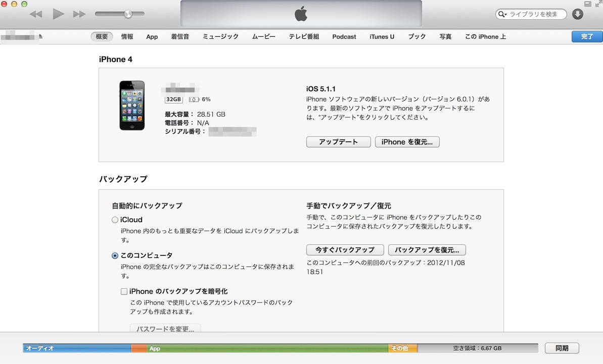603x364 pixels.
Task: Open the Podcast tab
Action: 344,37
